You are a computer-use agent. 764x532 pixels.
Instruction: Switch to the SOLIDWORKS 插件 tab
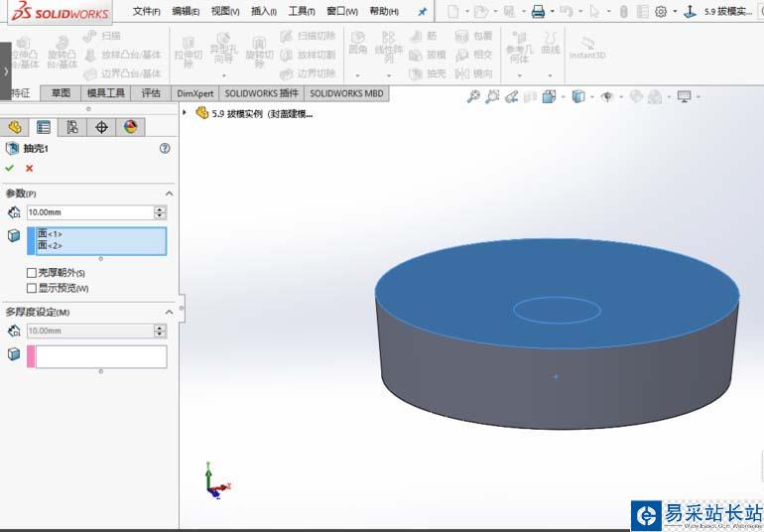click(261, 93)
